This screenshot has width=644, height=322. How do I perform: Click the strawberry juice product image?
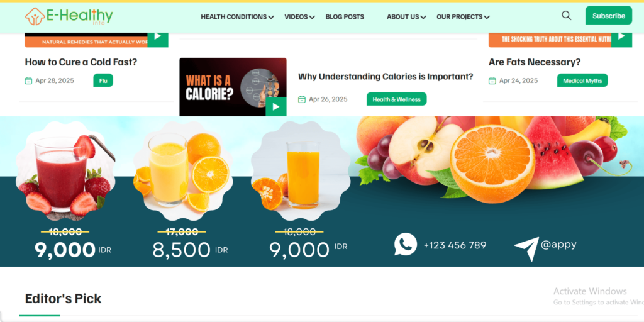pyautogui.click(x=65, y=171)
